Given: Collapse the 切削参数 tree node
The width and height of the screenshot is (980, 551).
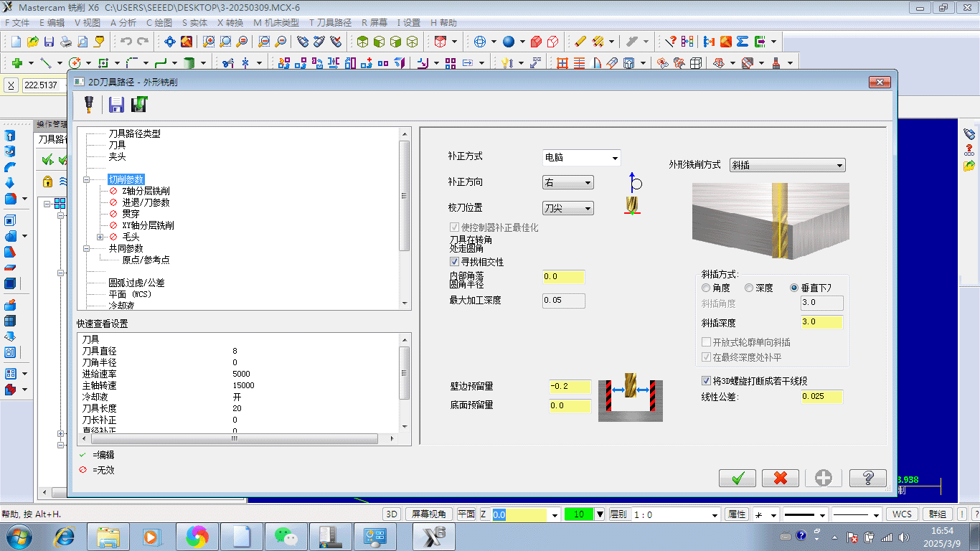Looking at the screenshot, I should pyautogui.click(x=87, y=179).
